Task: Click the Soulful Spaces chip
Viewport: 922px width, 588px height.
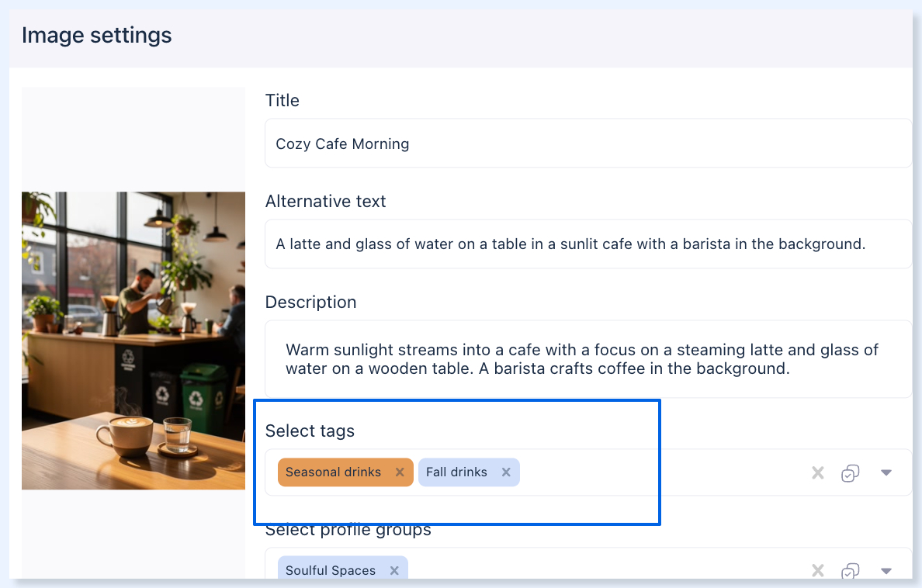Action: pyautogui.click(x=331, y=570)
